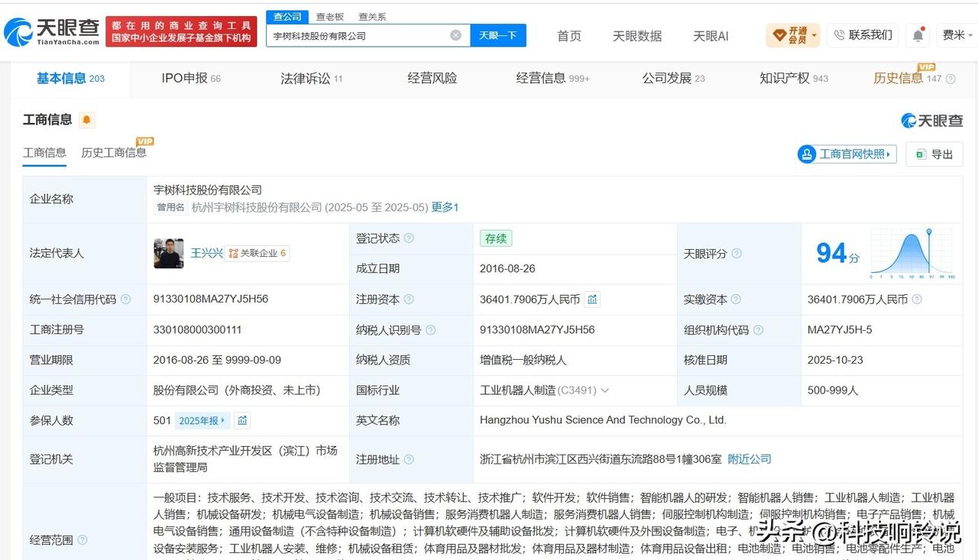Click the English name Hangzhou Yushu Science And Technology

coord(603,420)
